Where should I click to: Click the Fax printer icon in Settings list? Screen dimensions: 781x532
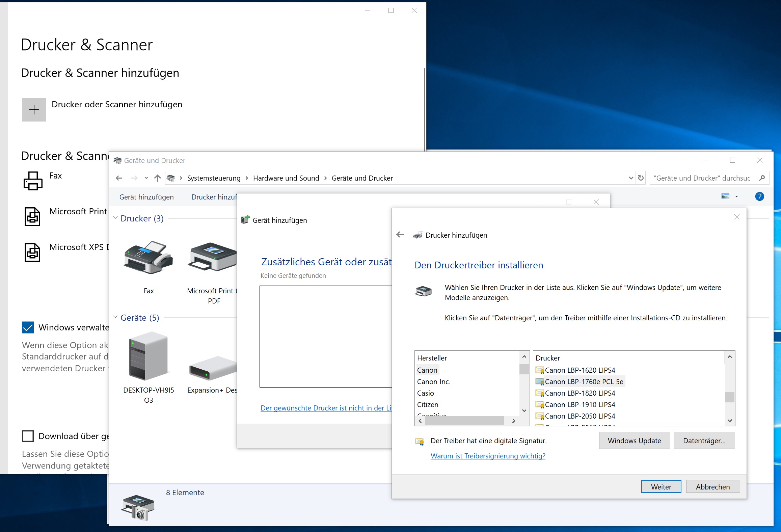click(33, 181)
